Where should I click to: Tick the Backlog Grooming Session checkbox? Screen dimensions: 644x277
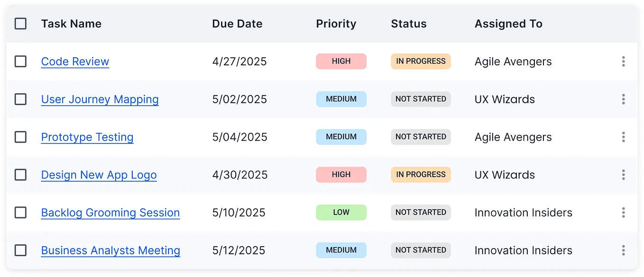click(20, 213)
